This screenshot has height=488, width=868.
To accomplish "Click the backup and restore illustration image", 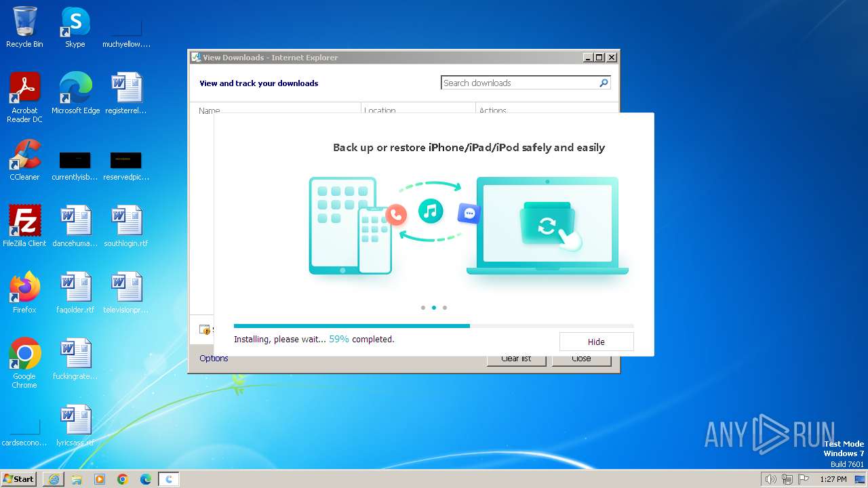I will (469, 226).
